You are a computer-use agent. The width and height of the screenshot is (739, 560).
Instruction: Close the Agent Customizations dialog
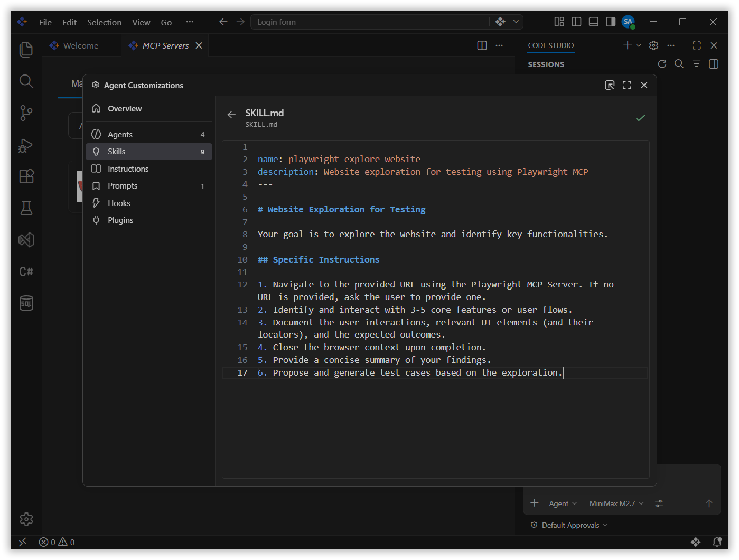coord(644,85)
